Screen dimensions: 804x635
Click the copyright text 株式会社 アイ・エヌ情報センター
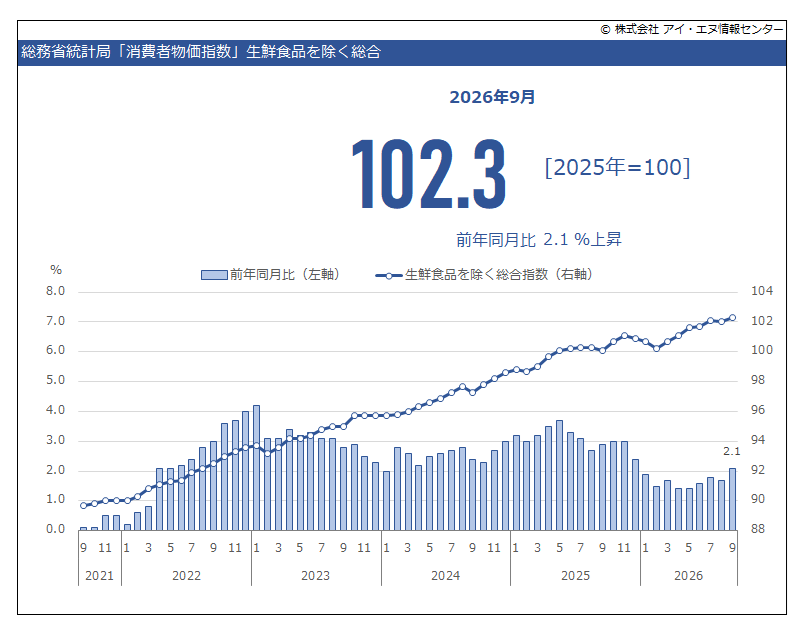coord(698,29)
